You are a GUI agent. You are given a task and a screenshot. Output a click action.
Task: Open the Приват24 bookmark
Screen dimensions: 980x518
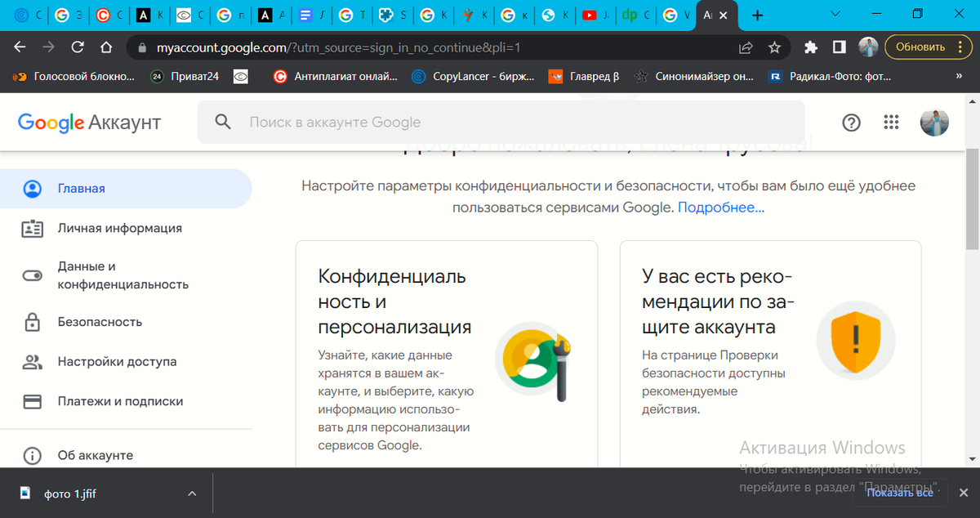coord(186,77)
